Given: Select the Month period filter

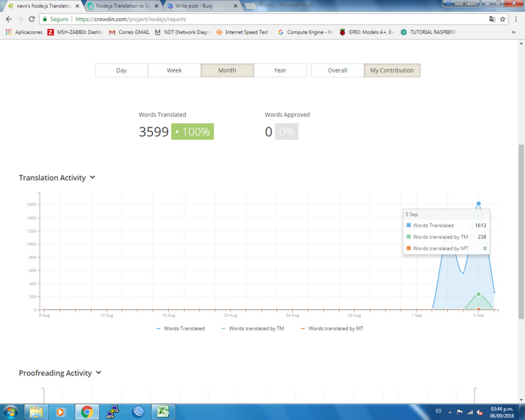Looking at the screenshot, I should coord(228,70).
